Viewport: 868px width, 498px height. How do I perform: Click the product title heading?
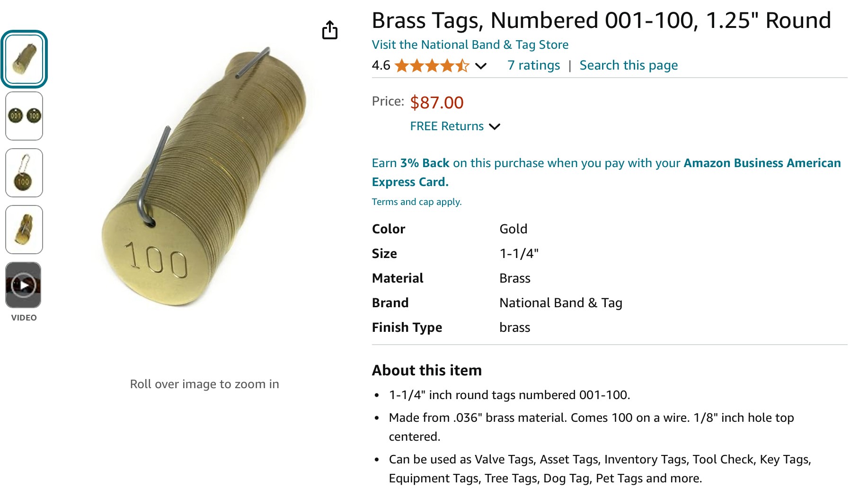(x=601, y=20)
